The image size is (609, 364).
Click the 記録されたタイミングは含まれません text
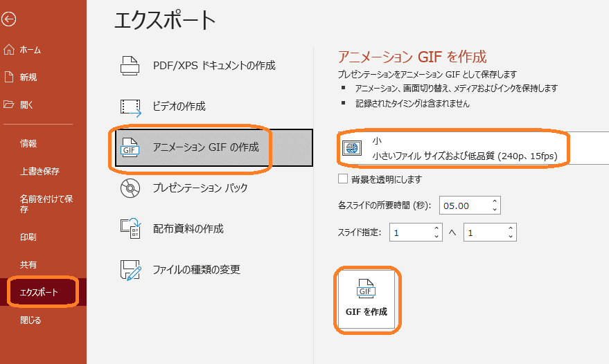[x=412, y=104]
